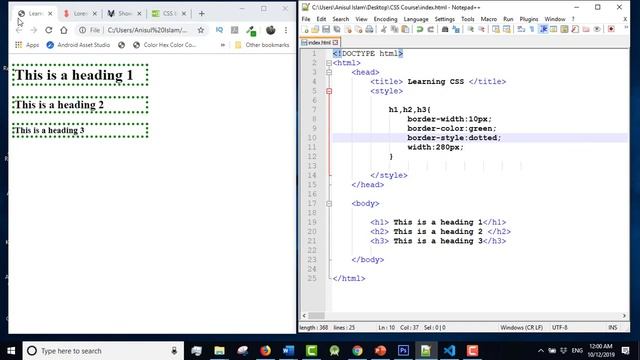Click the 'border-style:dotted;' code line
The height and width of the screenshot is (360, 640).
tap(454, 138)
